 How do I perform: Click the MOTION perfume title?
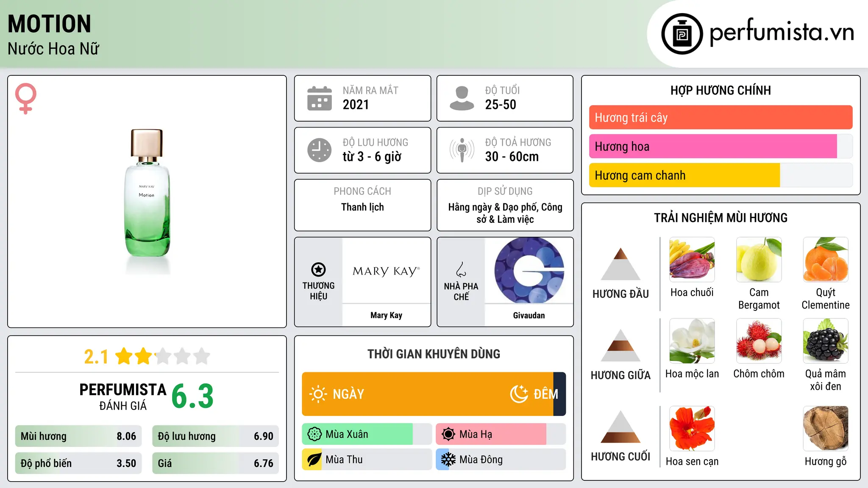coord(49,24)
